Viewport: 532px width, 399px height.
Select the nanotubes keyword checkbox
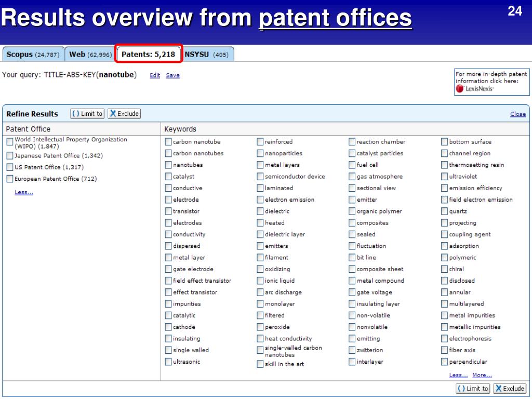pos(168,165)
